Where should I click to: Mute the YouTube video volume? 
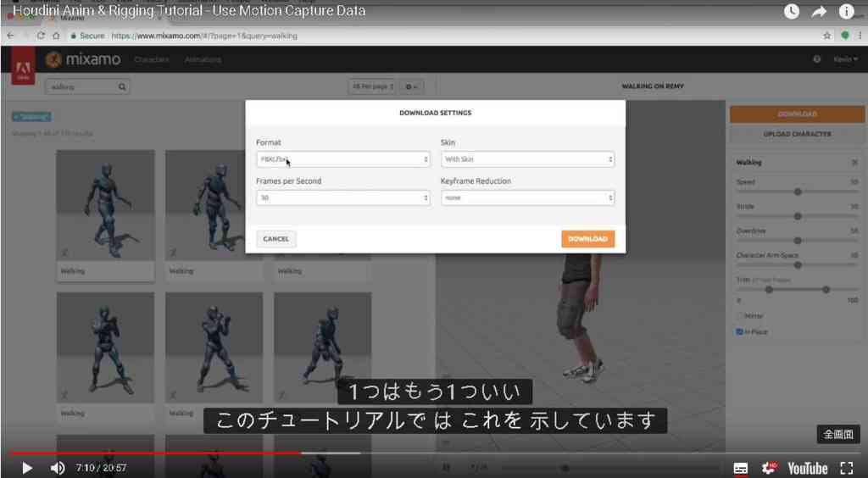57,468
